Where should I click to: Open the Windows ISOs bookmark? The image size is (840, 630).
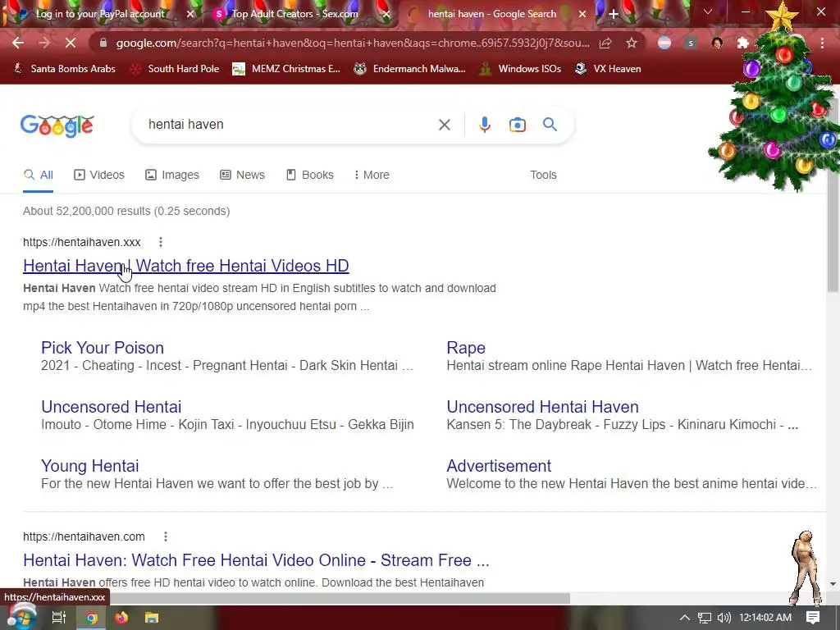click(520, 69)
